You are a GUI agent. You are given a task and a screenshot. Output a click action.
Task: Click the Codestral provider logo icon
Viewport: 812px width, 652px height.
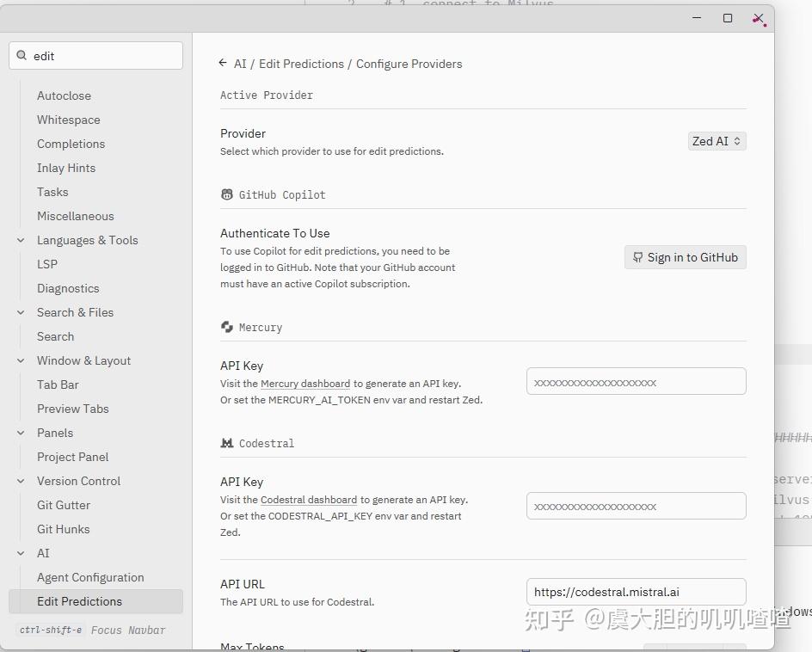click(227, 443)
